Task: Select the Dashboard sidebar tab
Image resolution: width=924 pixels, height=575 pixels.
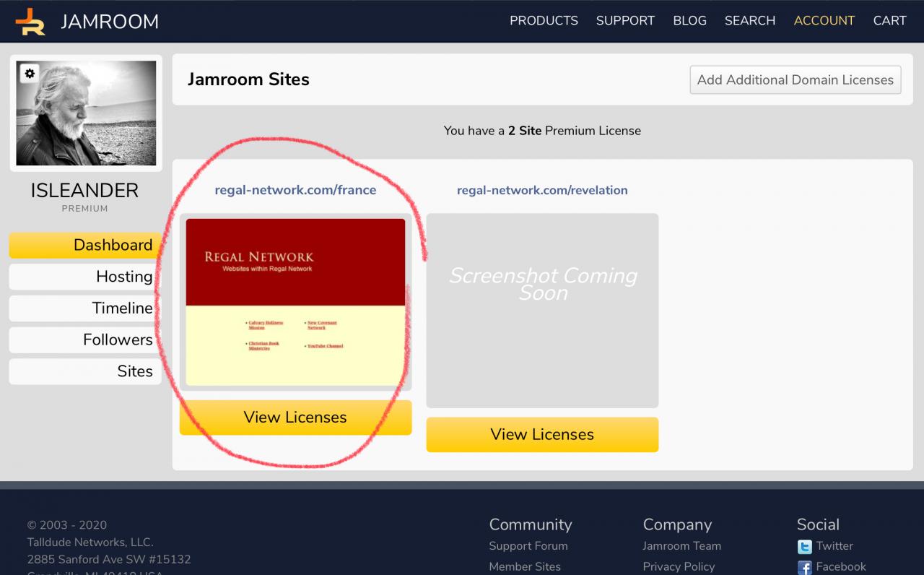Action: (85, 245)
